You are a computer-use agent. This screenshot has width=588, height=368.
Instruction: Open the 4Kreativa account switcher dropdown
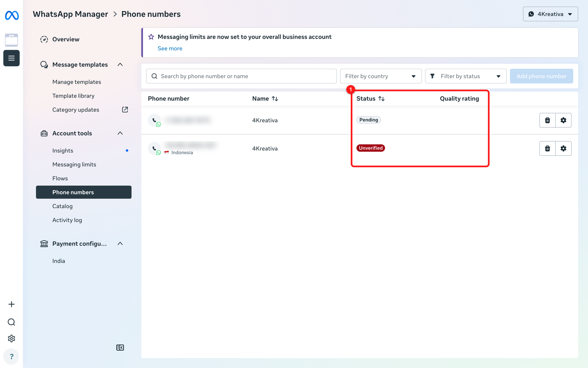[x=550, y=14]
